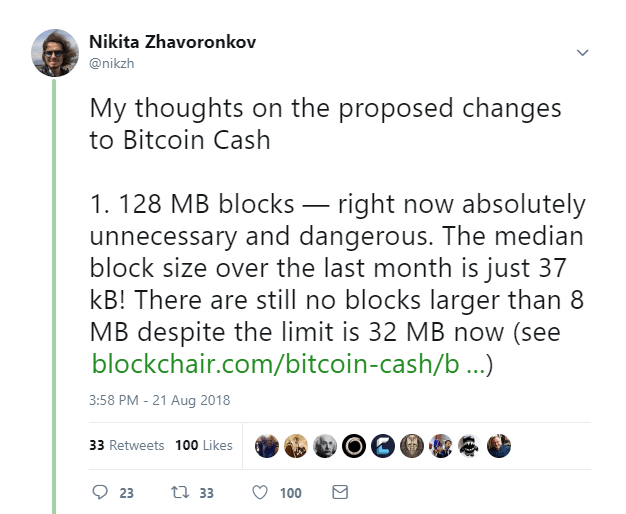Click the blue logo avatar after the ring
626x514 pixels.
382,445
